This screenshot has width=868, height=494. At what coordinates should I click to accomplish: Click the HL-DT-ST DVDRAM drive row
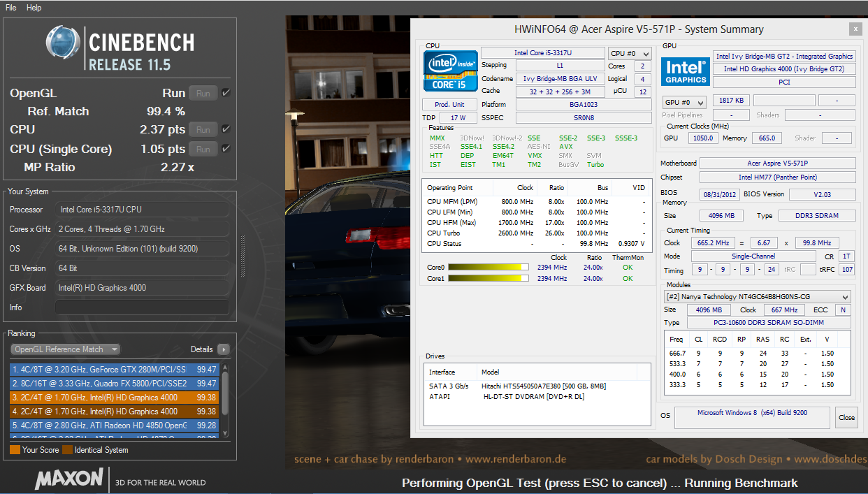pos(537,396)
